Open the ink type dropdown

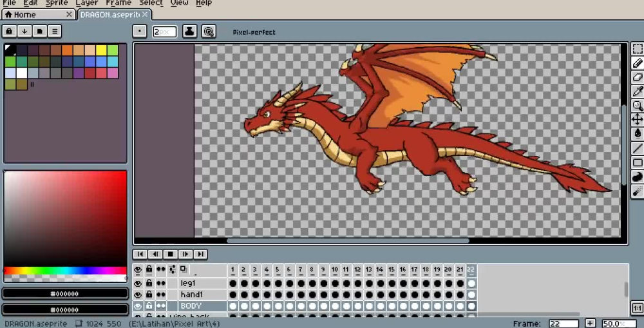coord(189,31)
